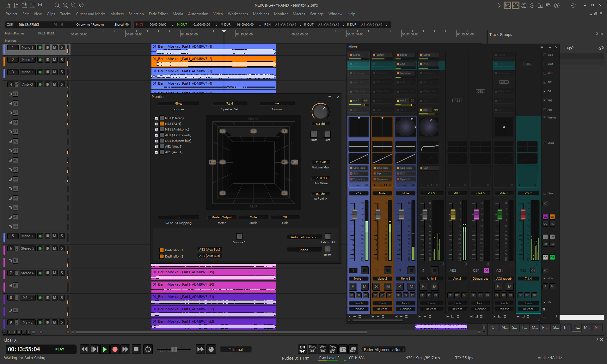Click Touch button on Mono 1 strip
This screenshot has height=364, width=607.
coord(359,303)
